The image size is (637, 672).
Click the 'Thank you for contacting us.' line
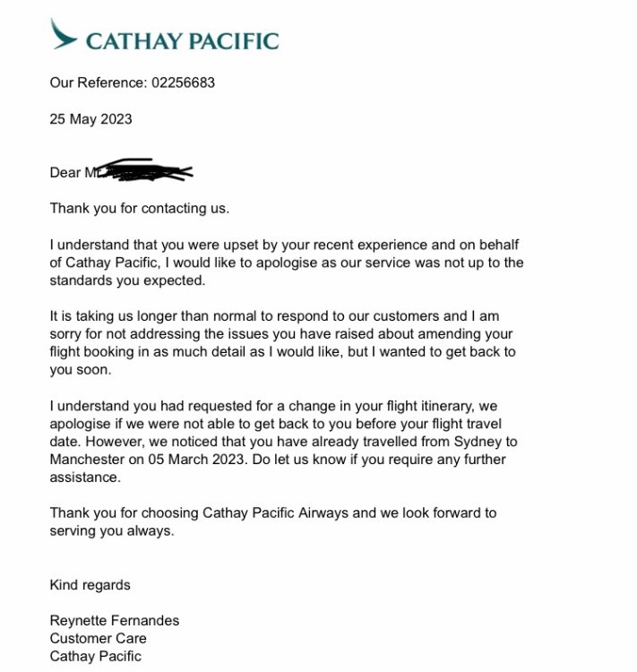pos(139,209)
